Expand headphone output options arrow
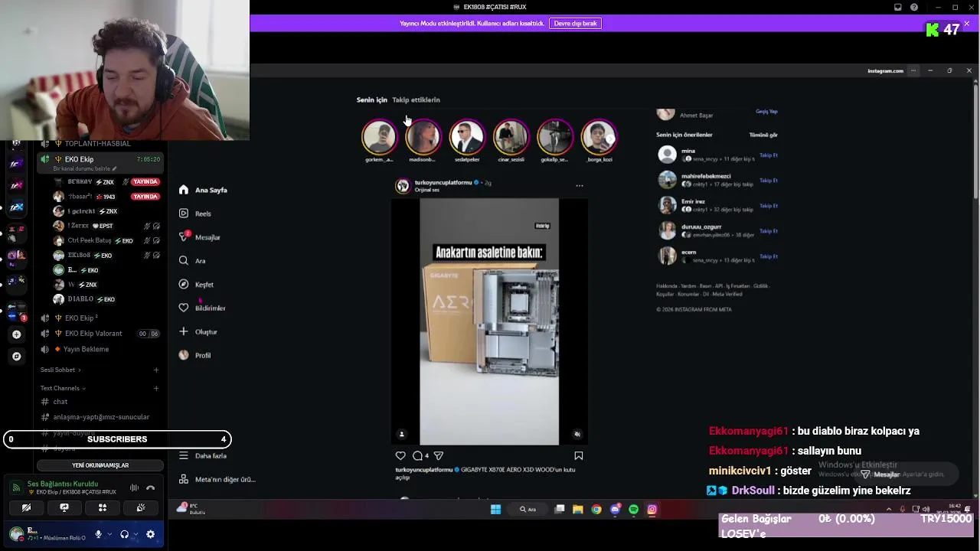 (x=136, y=534)
